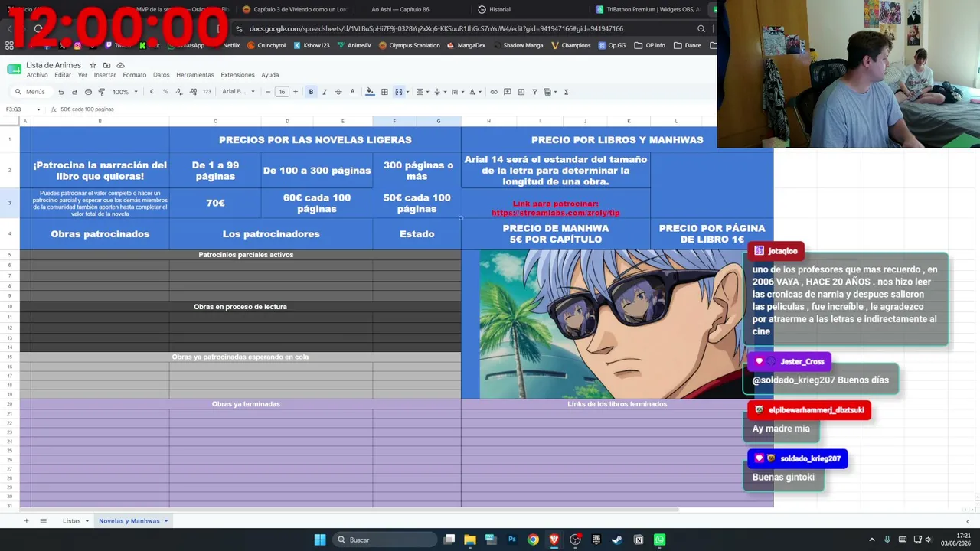Open the Google Sheets home logo
This screenshot has height=551, width=980.
pyautogui.click(x=14, y=70)
